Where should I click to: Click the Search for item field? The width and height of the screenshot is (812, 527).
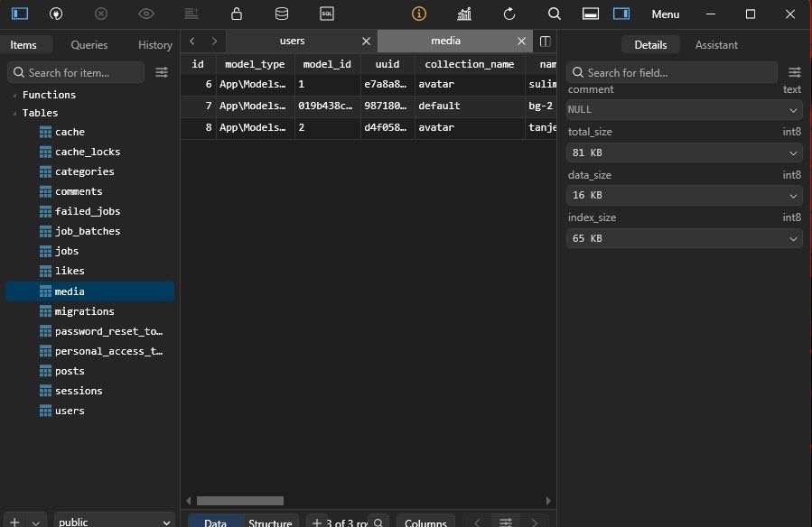(76, 72)
